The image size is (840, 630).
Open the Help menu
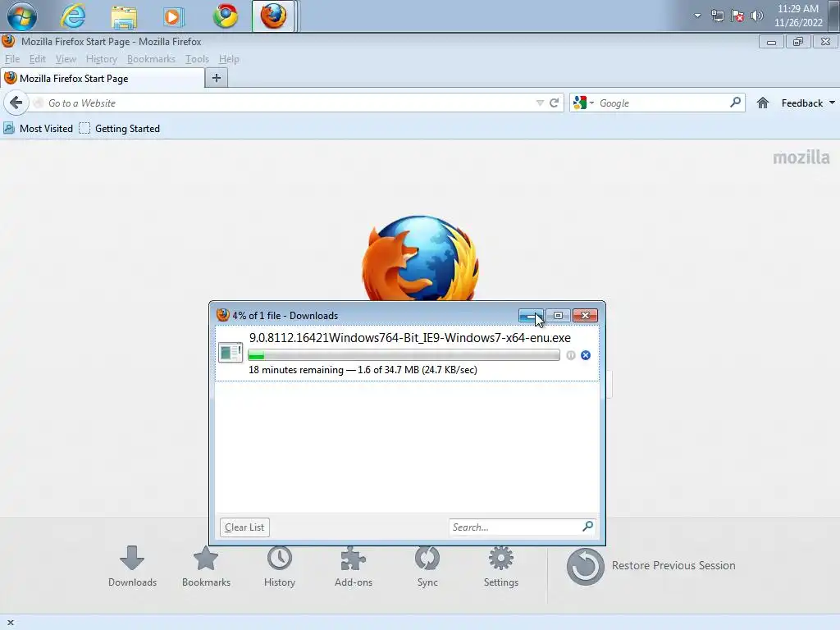229,59
